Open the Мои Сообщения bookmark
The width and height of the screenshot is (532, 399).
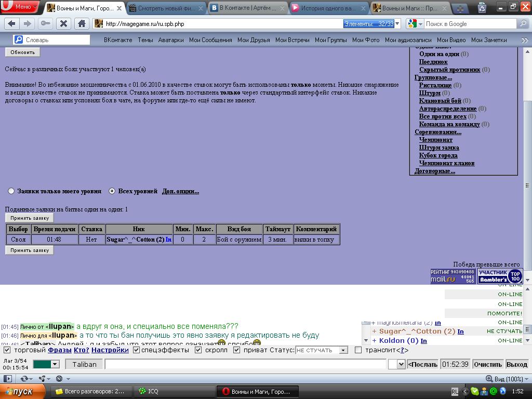click(210, 40)
